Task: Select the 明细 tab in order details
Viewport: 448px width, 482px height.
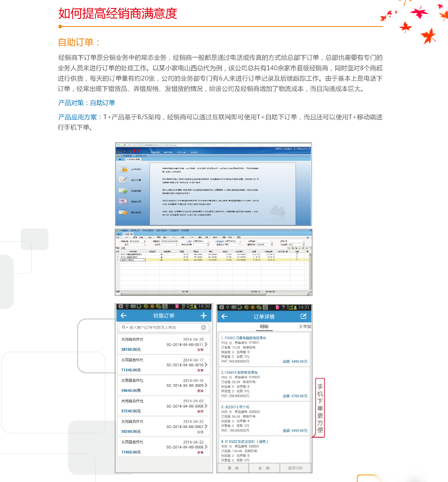Action: click(x=264, y=326)
